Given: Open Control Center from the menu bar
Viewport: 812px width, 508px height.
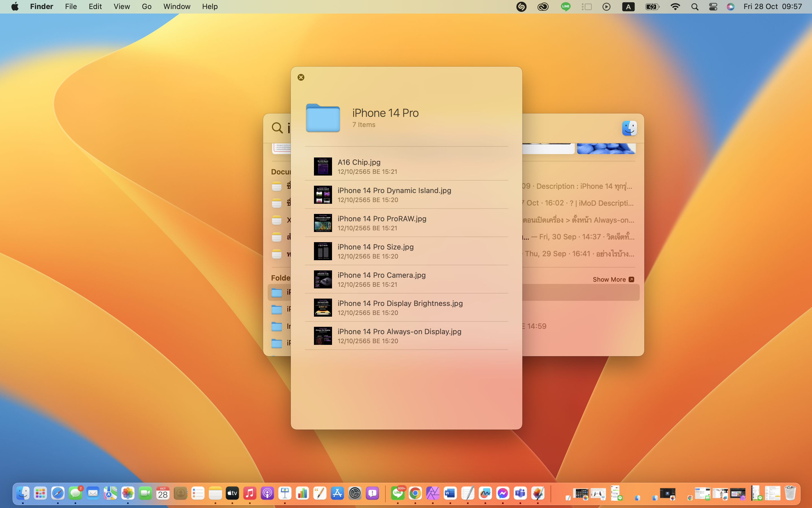Looking at the screenshot, I should click(713, 7).
